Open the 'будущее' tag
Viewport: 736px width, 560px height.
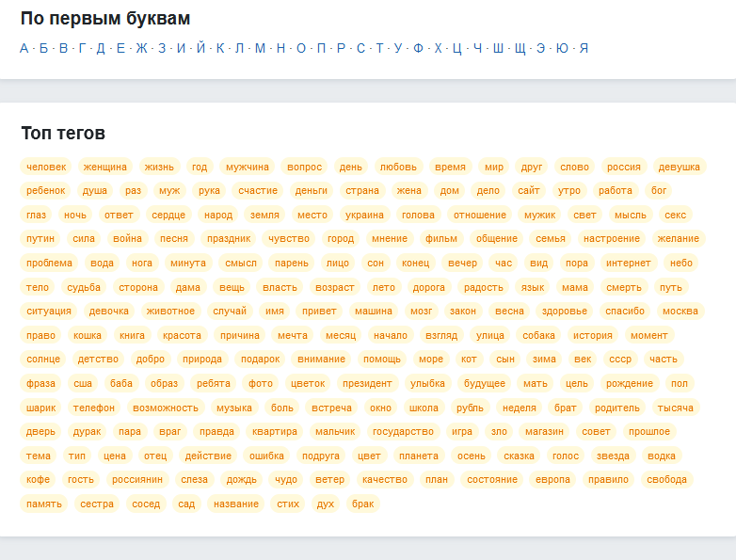485,383
